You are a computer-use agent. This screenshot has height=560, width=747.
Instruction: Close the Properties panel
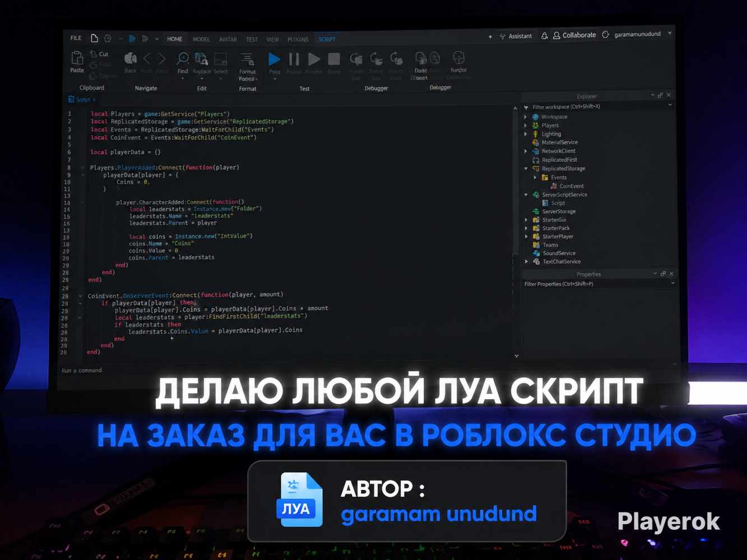(x=671, y=274)
